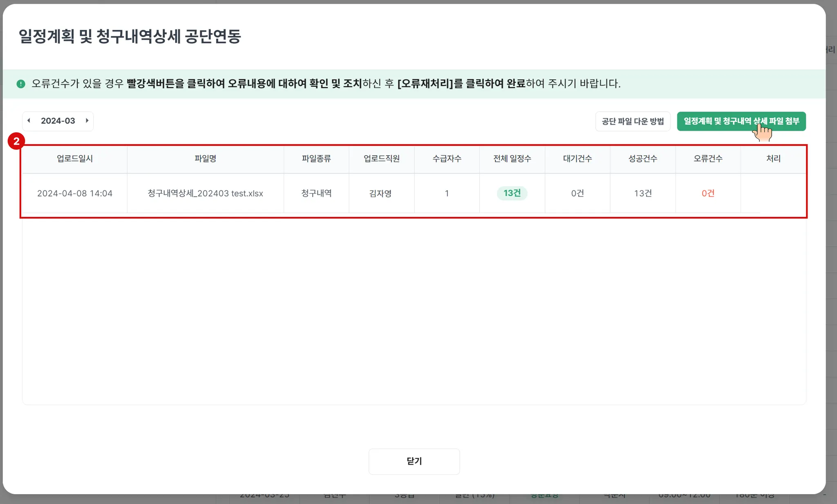
Task: Click 파일명 column header
Action: 205,158
